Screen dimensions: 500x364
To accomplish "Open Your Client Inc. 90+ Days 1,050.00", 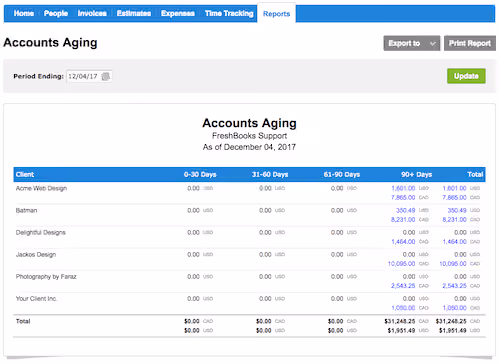I will (403, 308).
